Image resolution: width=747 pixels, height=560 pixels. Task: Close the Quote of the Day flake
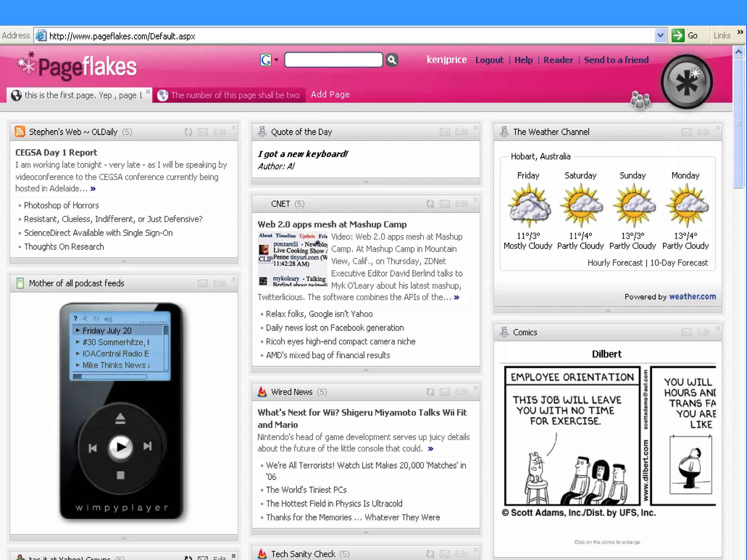[476, 128]
